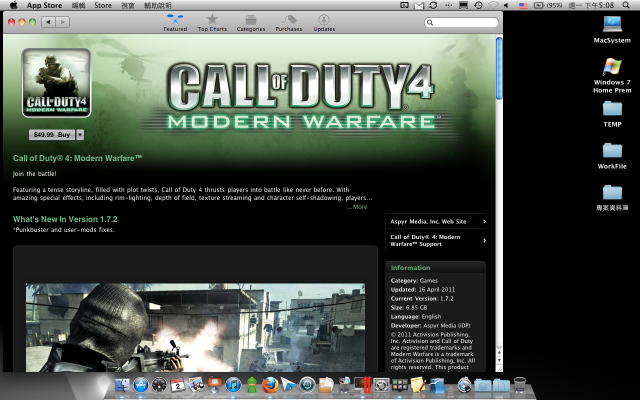Image resolution: width=640 pixels, height=400 pixels.
Task: Click the chevron beside Aspyr Media Web Site
Action: tap(484, 222)
